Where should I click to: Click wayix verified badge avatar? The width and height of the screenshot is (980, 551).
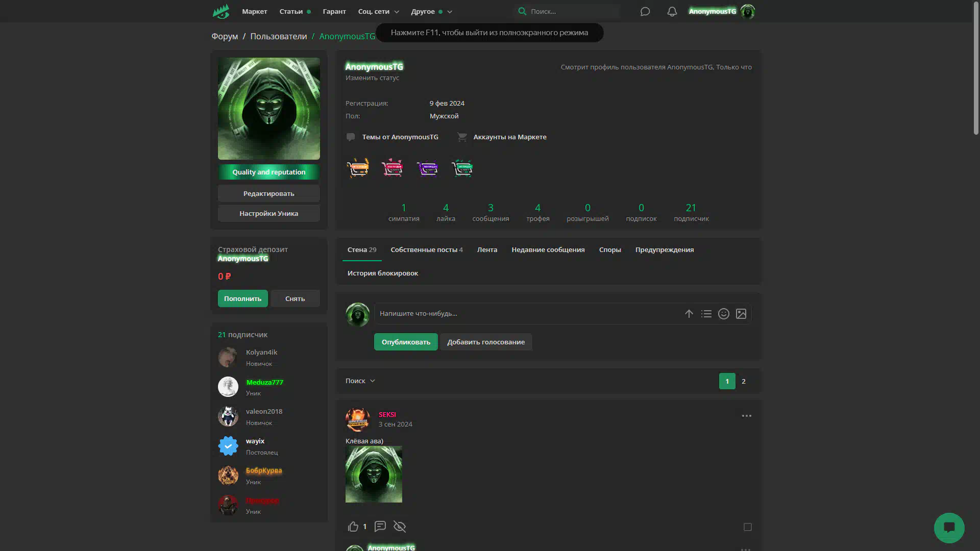tap(228, 446)
